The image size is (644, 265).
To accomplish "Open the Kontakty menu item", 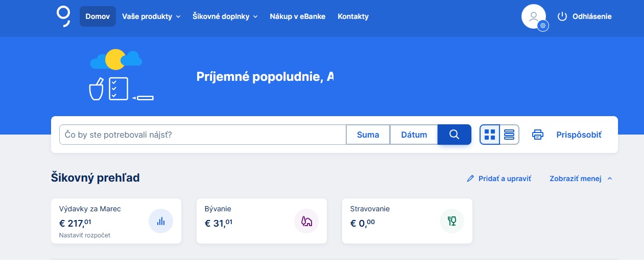I will pyautogui.click(x=353, y=16).
